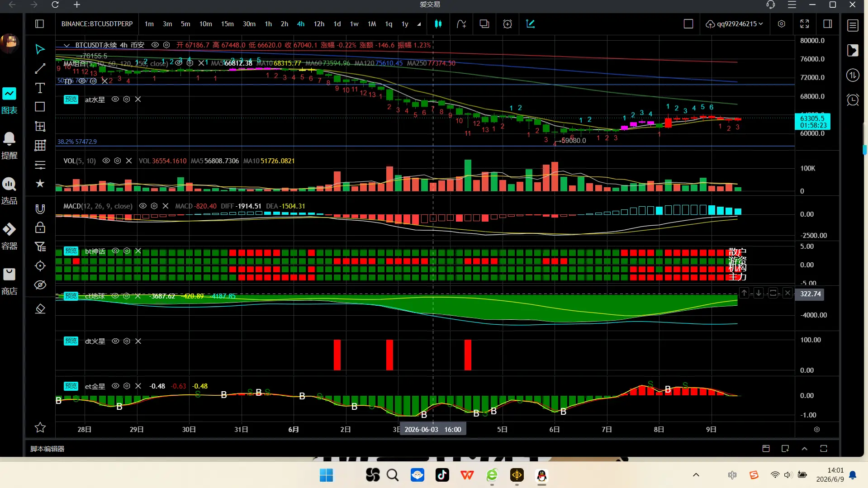Open the alarm clock icon in right sidebar

coord(853,99)
